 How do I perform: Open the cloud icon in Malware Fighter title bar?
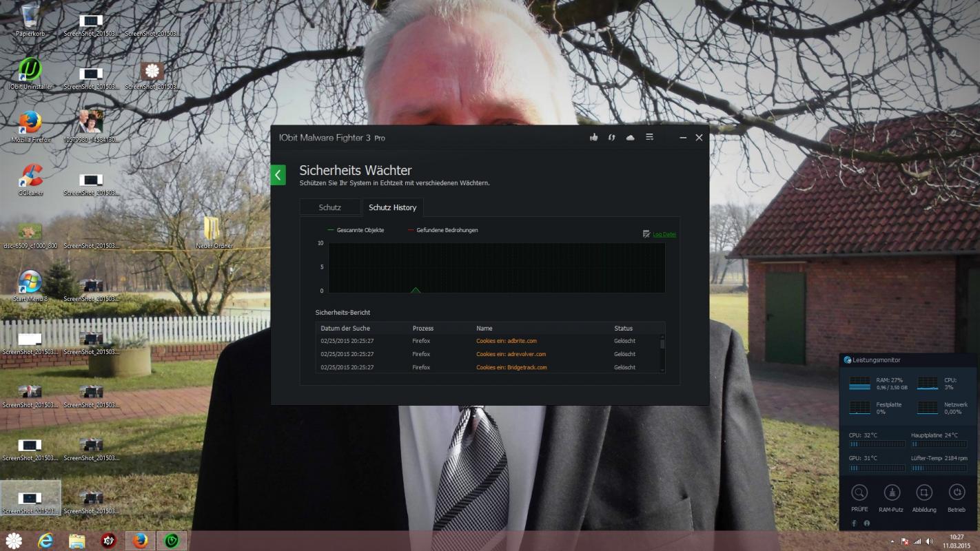(630, 138)
